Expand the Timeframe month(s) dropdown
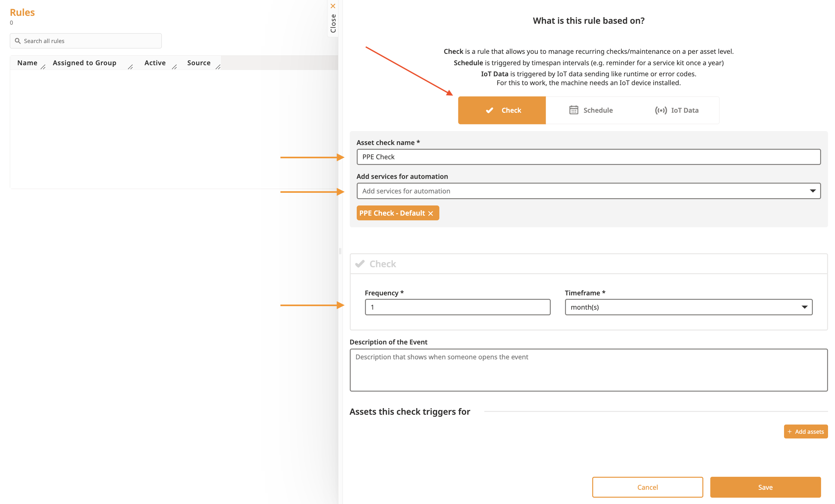 (x=688, y=307)
